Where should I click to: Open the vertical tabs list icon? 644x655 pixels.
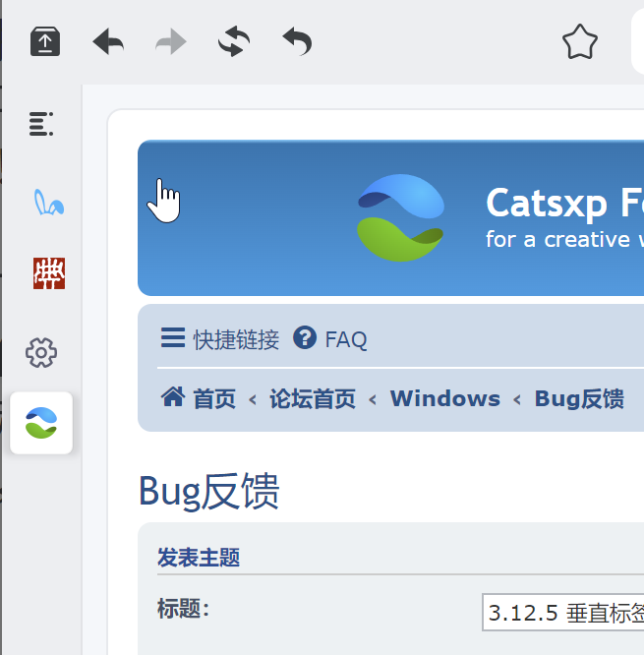coord(41,124)
